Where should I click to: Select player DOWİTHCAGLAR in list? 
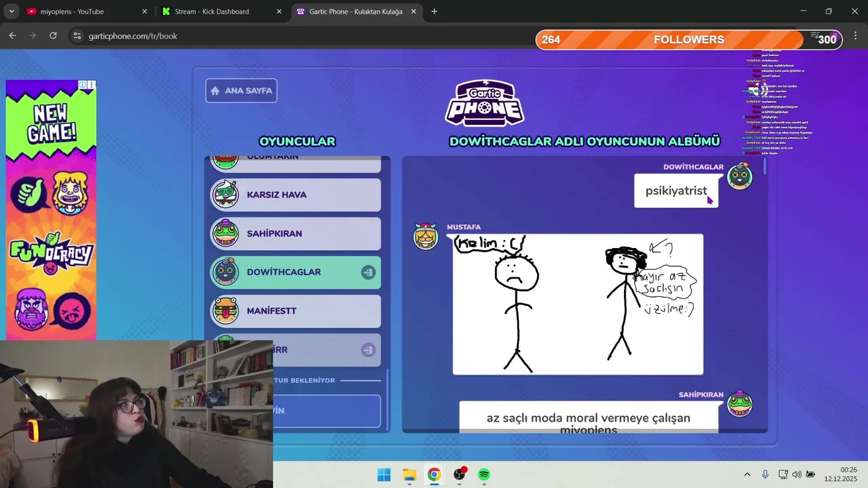coord(295,272)
